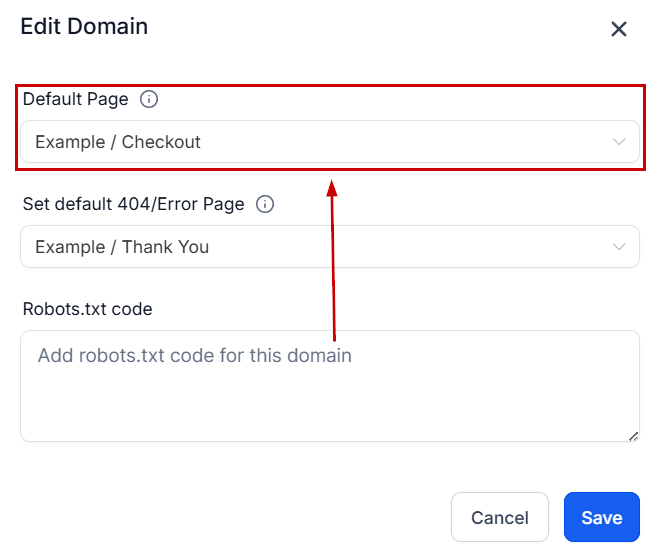This screenshot has width=656, height=559.
Task: Click the Edit Domain dialog title
Action: (x=84, y=27)
